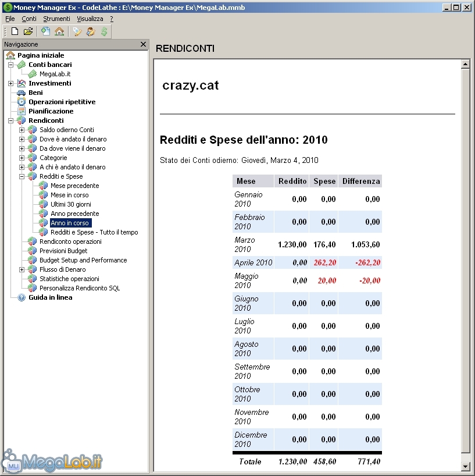Open the category organizer tag icon

click(77, 31)
